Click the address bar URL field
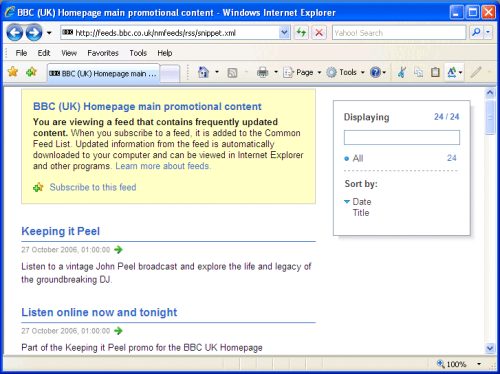Screen dimensions: 500x374 [x=170, y=33]
